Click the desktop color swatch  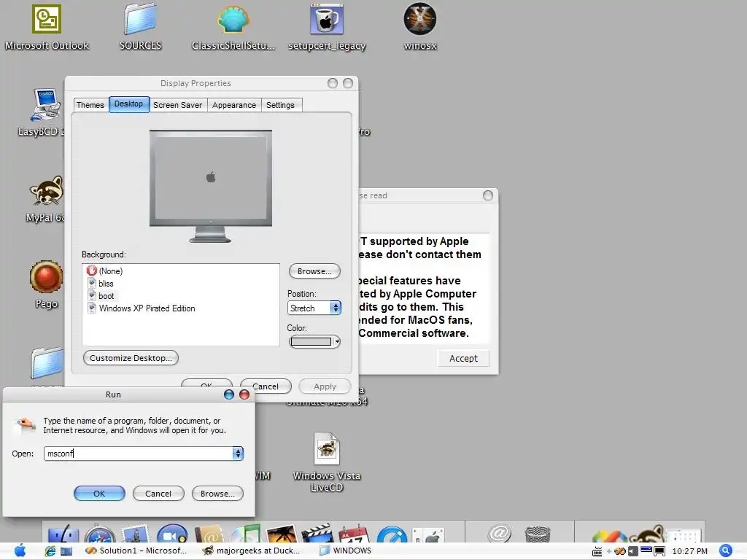(311, 341)
